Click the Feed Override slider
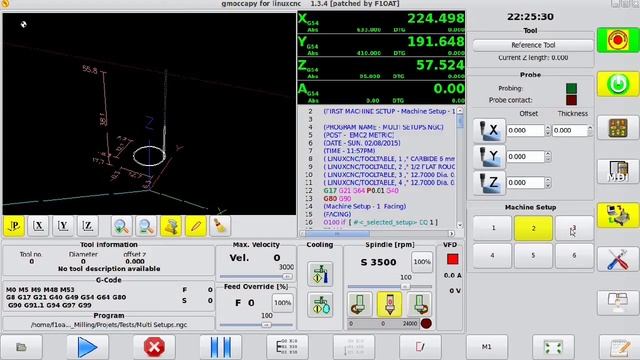The width and height of the screenshot is (640, 360). point(256,325)
